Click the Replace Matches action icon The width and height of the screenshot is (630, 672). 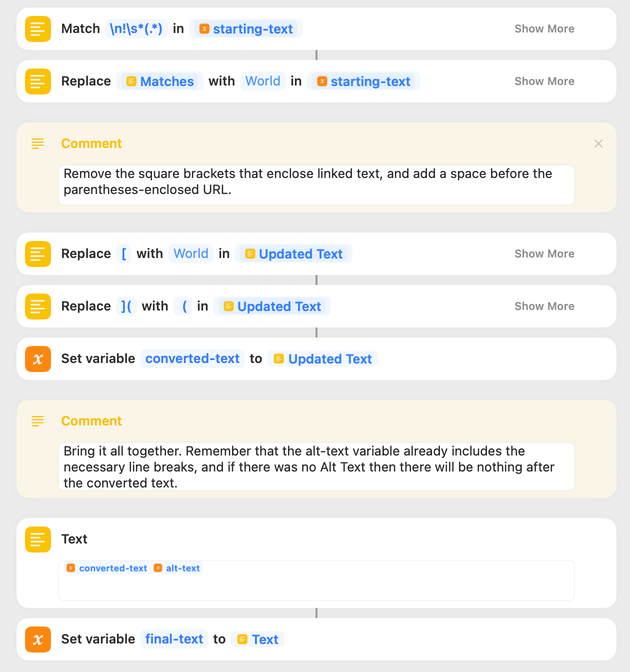click(x=38, y=81)
